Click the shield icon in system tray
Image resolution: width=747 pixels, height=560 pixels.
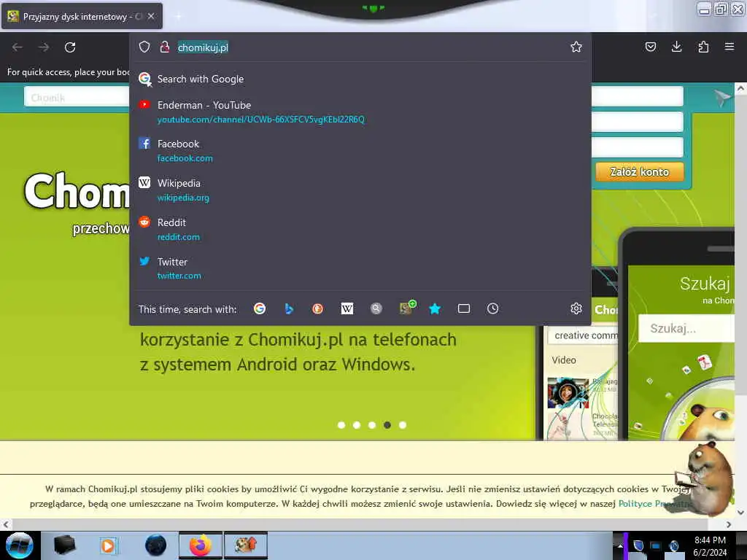click(x=638, y=545)
